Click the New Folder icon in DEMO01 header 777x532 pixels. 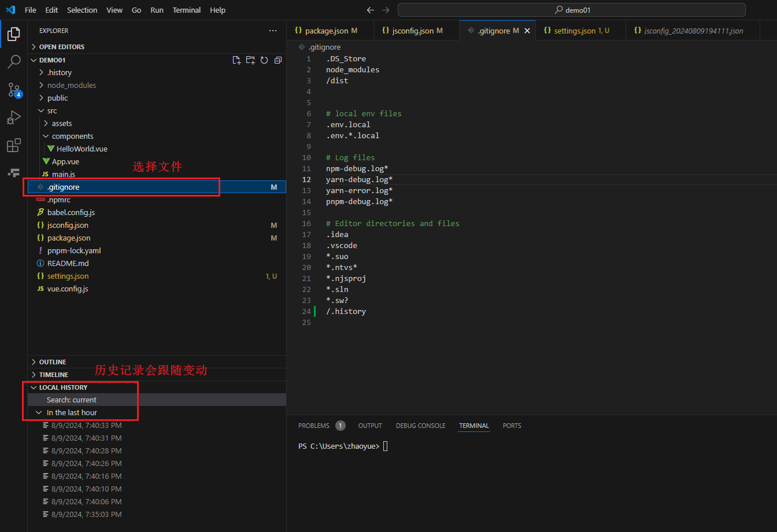250,60
